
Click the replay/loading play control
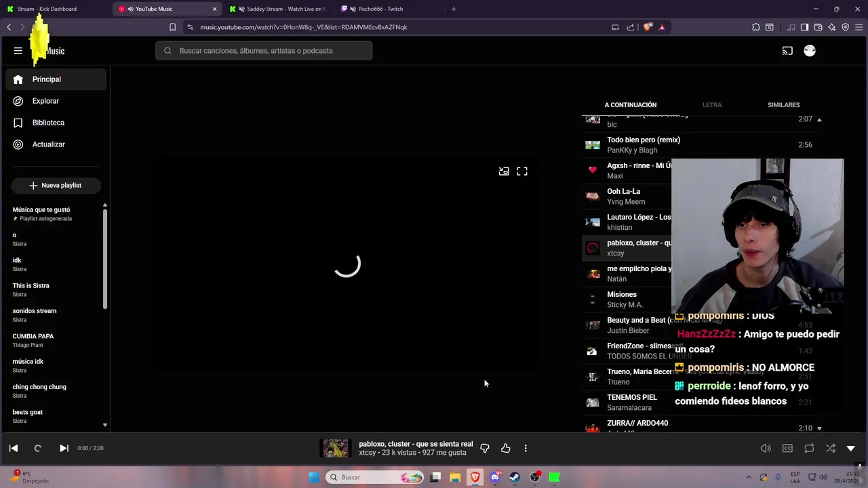coord(38,448)
